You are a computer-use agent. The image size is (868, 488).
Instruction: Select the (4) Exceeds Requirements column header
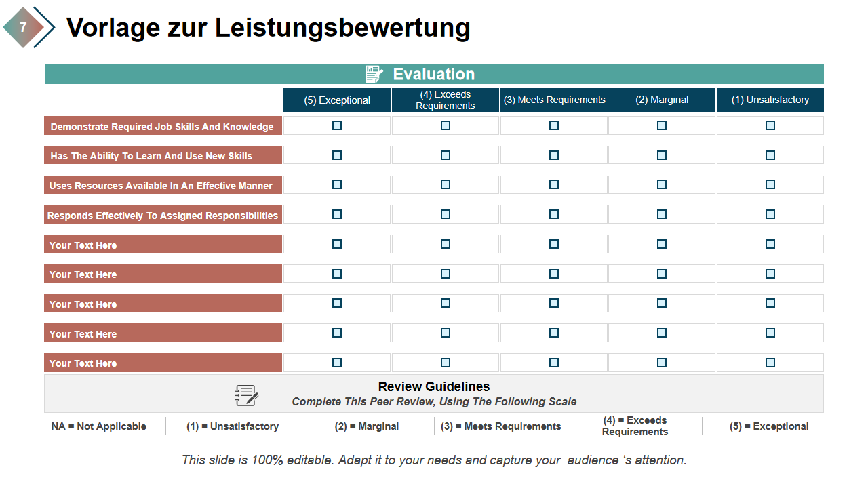point(446,100)
